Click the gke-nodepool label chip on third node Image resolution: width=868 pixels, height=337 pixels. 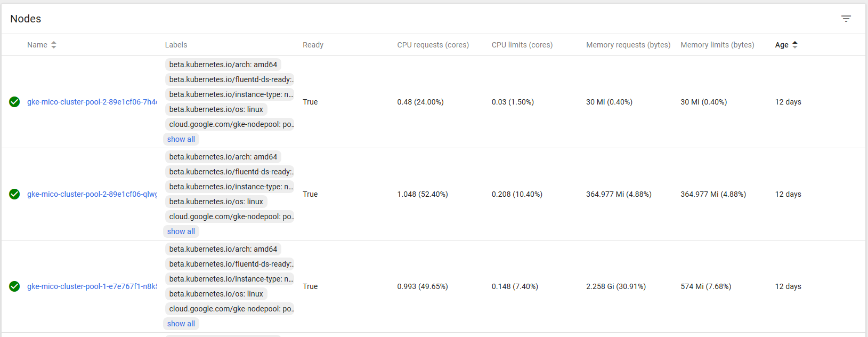230,308
